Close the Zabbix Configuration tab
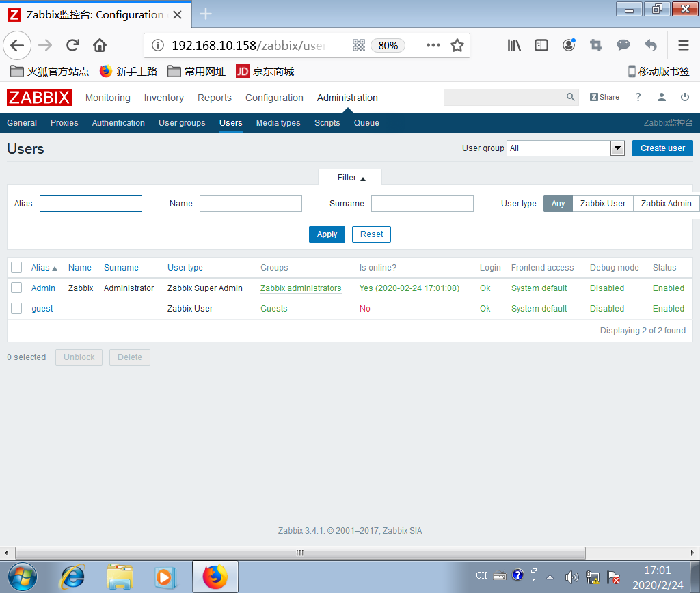Image resolution: width=700 pixels, height=593 pixels. (x=177, y=15)
